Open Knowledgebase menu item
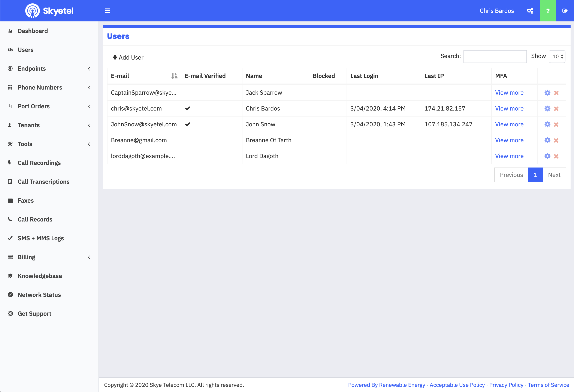574x392 pixels. pyautogui.click(x=40, y=276)
